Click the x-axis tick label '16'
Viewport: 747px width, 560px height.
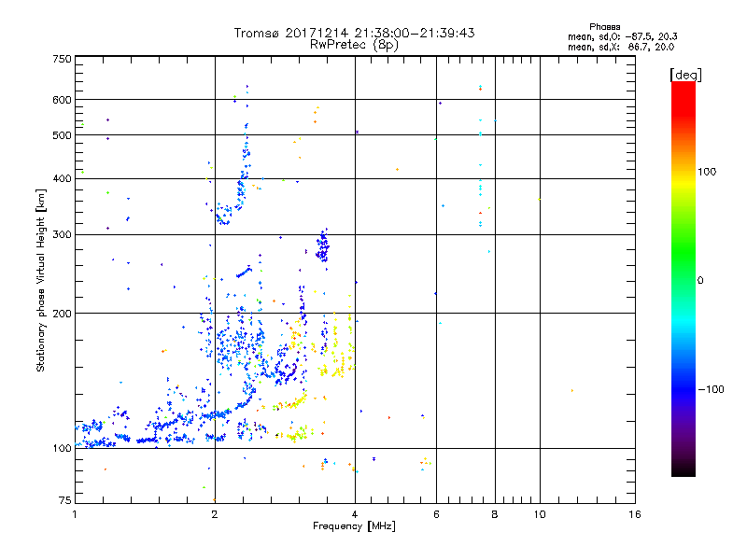(x=635, y=514)
